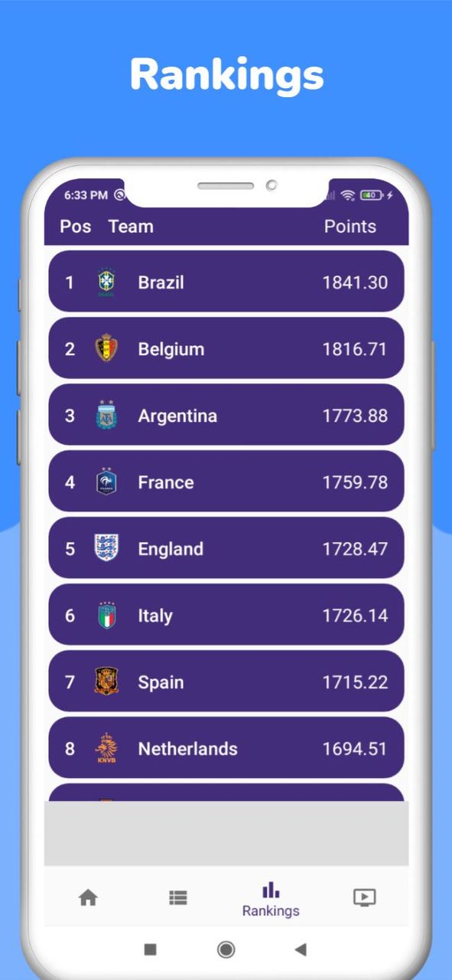Click the Brazil flag icon

pyautogui.click(x=106, y=282)
